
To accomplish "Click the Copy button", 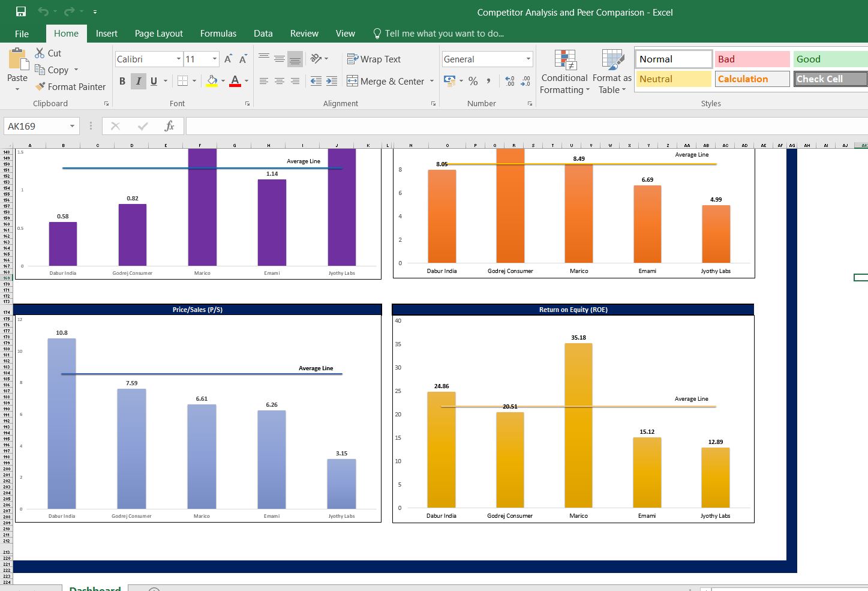I will tap(52, 70).
